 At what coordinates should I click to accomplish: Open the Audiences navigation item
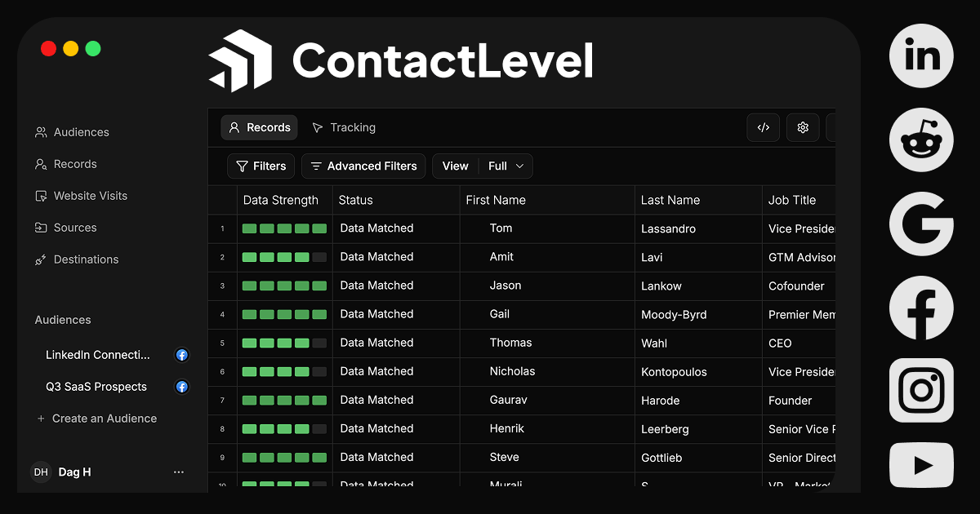click(x=72, y=132)
